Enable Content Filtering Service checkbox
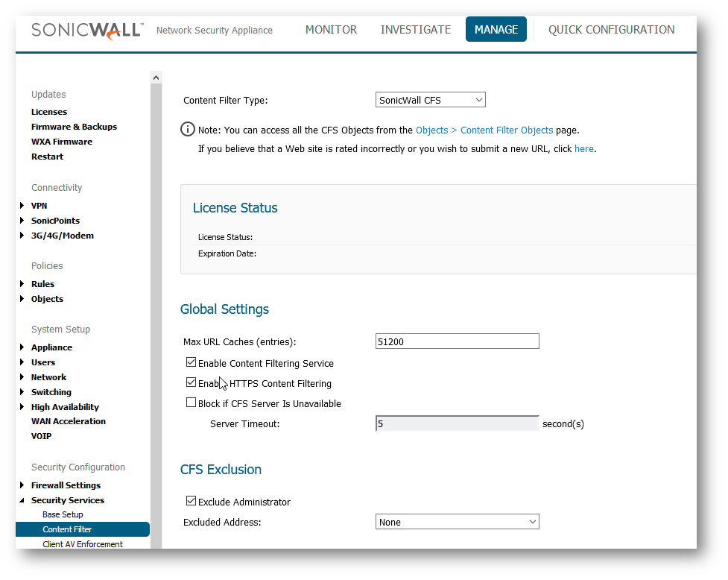Image resolution: width=728 pixels, height=580 pixels. (192, 363)
